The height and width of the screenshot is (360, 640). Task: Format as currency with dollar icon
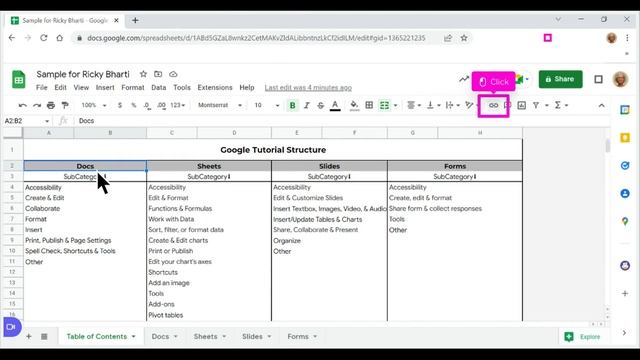click(x=120, y=105)
